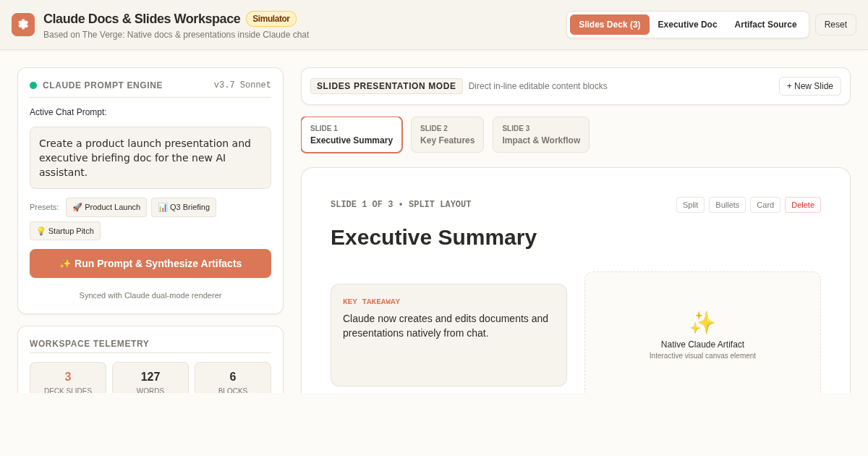Screen dimensions: 868x456
Task: Click the orange Claude app logo icon
Action: point(23,25)
